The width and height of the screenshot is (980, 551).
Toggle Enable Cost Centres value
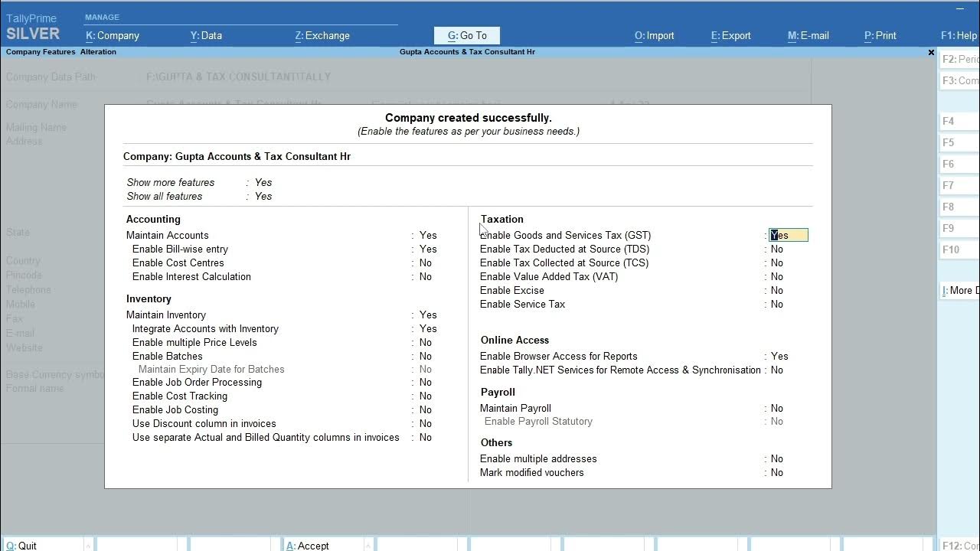pos(426,263)
